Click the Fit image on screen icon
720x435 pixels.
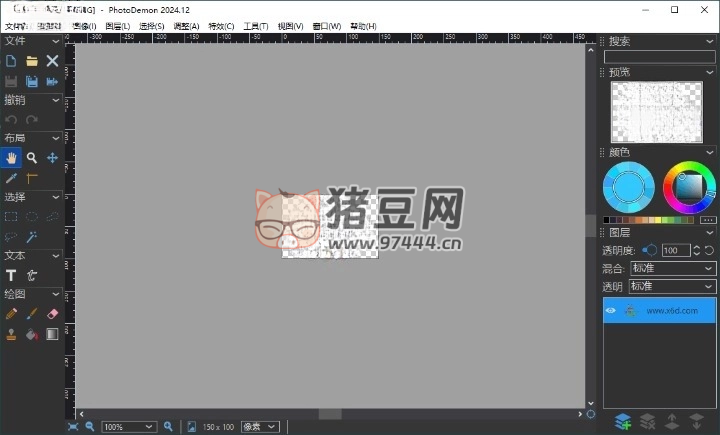73,427
